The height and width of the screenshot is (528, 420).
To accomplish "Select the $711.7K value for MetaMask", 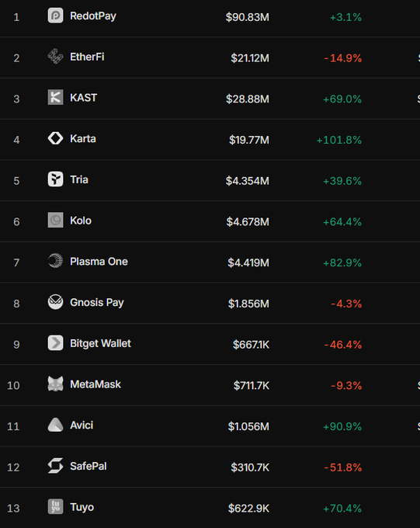I will pos(252,385).
